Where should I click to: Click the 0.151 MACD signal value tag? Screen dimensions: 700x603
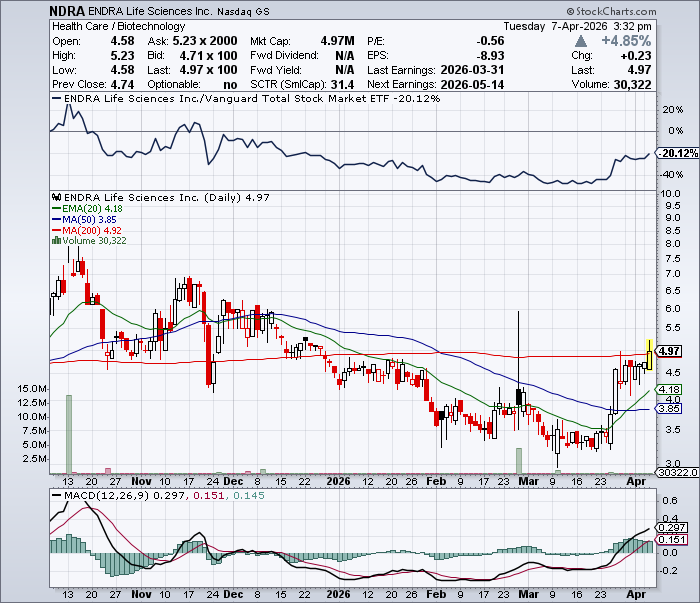point(672,540)
